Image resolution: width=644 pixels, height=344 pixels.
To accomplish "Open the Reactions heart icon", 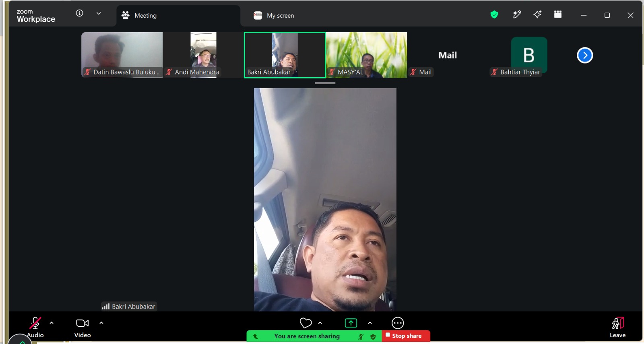I will tap(306, 323).
